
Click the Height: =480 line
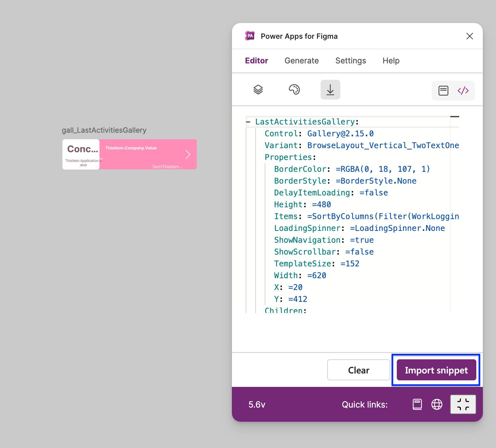(x=303, y=205)
